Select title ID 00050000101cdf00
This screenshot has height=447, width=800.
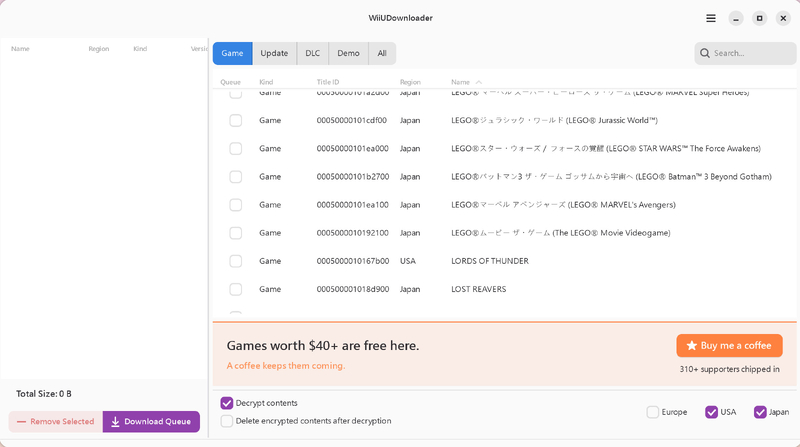pyautogui.click(x=352, y=120)
